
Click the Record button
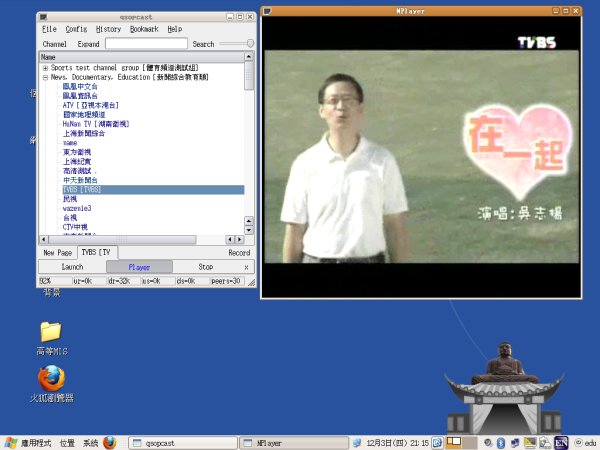coord(239,253)
